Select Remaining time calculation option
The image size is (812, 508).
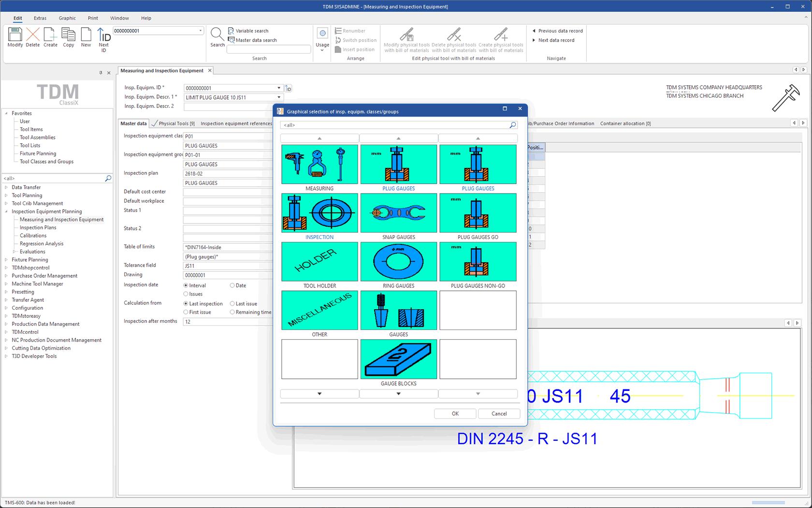(232, 313)
